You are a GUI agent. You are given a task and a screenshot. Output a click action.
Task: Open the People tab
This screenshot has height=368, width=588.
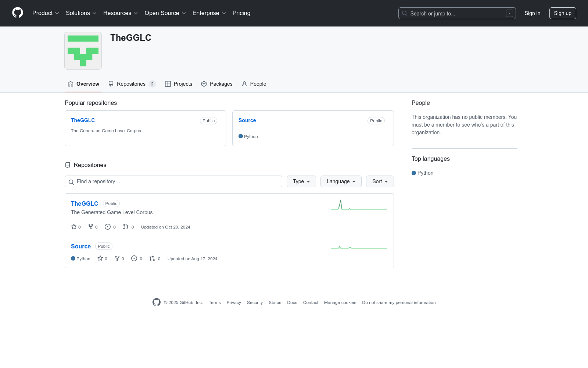tap(254, 84)
